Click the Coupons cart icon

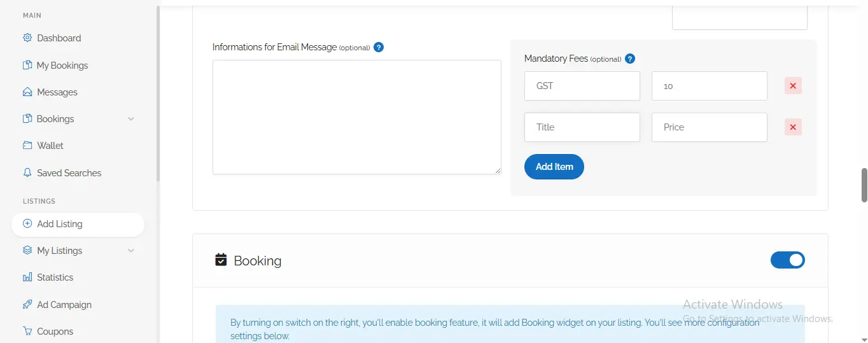pos(27,332)
